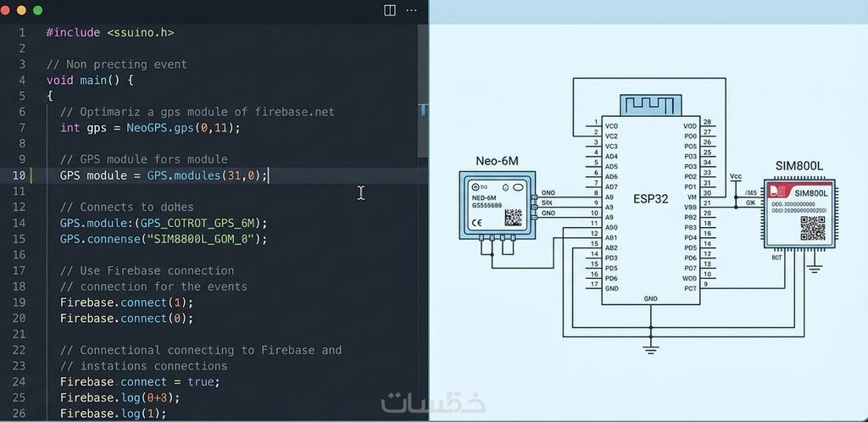Place cursor on Firebase.connect(1) line
Screen dimensions: 868x422
pos(126,303)
